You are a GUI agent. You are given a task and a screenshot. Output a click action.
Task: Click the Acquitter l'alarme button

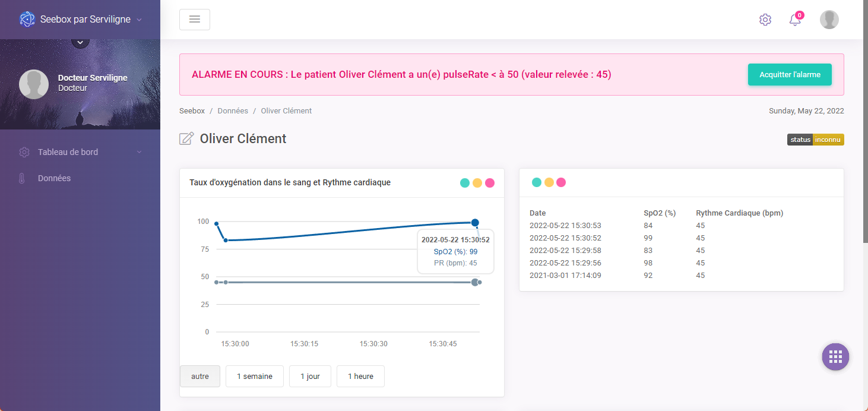click(x=790, y=74)
